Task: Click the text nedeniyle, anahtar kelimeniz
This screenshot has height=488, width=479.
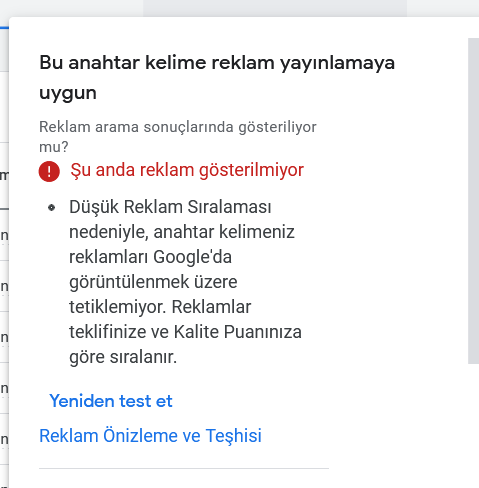Action: click(182, 232)
